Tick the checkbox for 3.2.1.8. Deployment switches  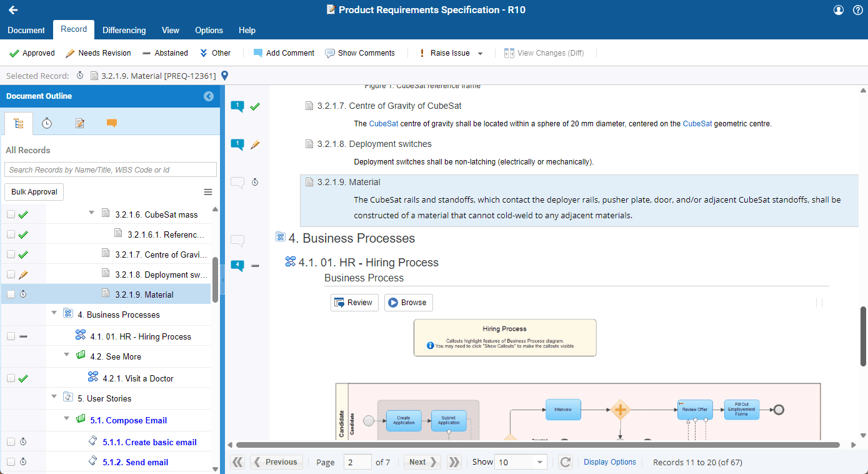(11, 275)
